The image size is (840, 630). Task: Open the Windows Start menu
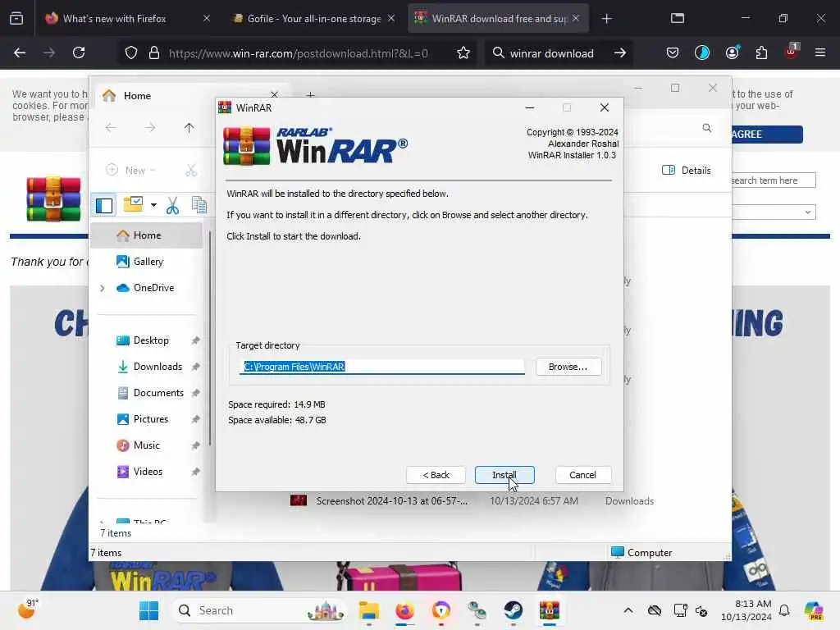pyautogui.click(x=149, y=610)
